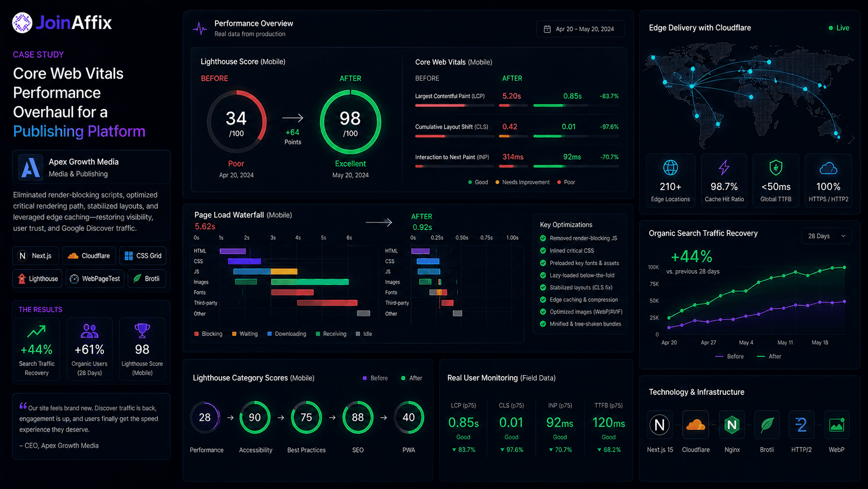The height and width of the screenshot is (489, 868).
Task: Click the Lighthouse tag icon
Action: click(22, 279)
